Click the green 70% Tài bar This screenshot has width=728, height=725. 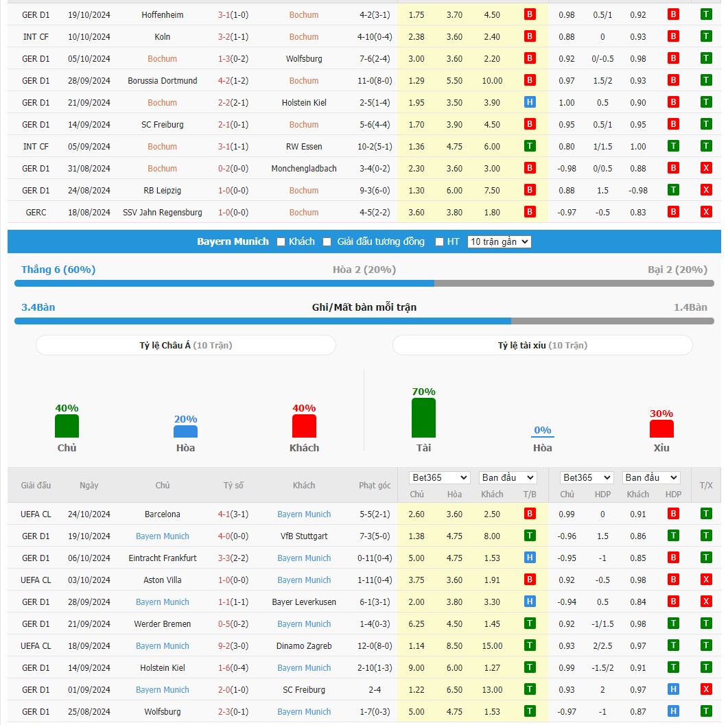click(x=423, y=418)
